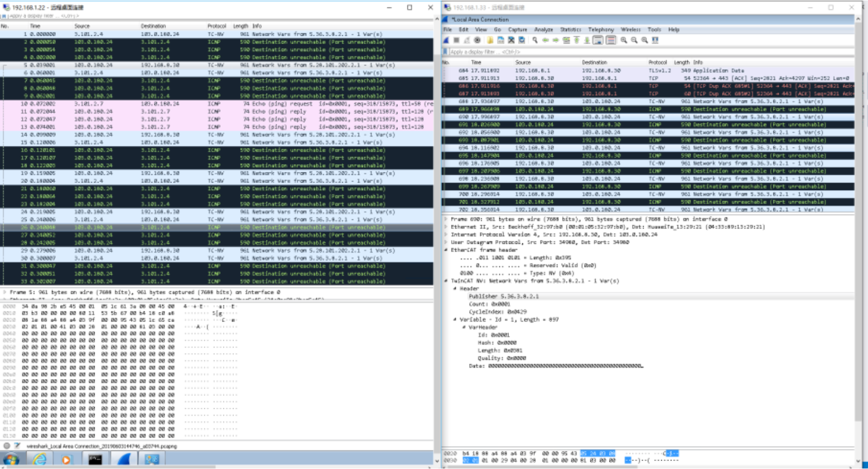868x469 pixels.
Task: Open the Telephony menu
Action: tap(601, 30)
